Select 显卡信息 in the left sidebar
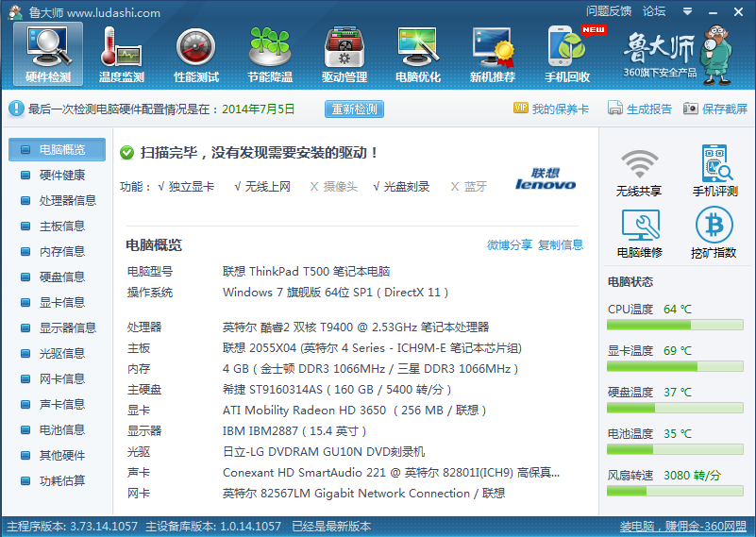 (x=61, y=302)
